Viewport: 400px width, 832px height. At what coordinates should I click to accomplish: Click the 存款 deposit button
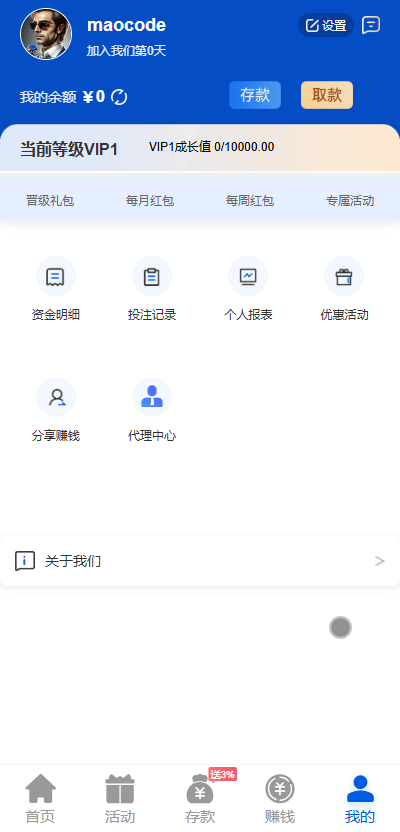point(255,95)
